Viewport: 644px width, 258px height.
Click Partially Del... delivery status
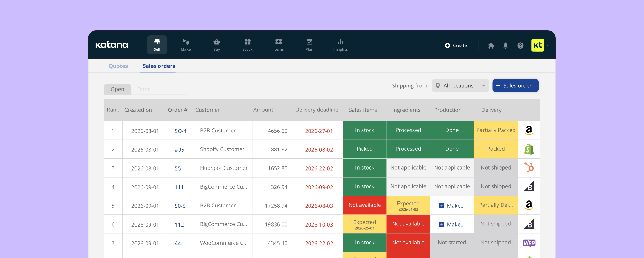496,205
